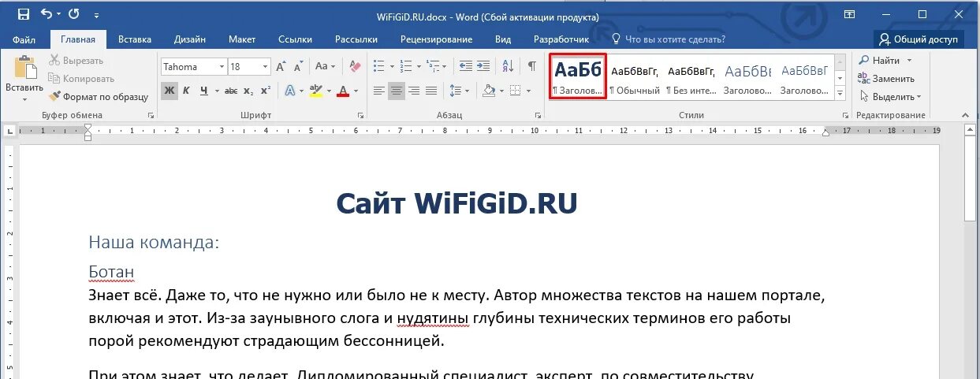Apply red font color button
The width and height of the screenshot is (980, 379).
[x=343, y=91]
